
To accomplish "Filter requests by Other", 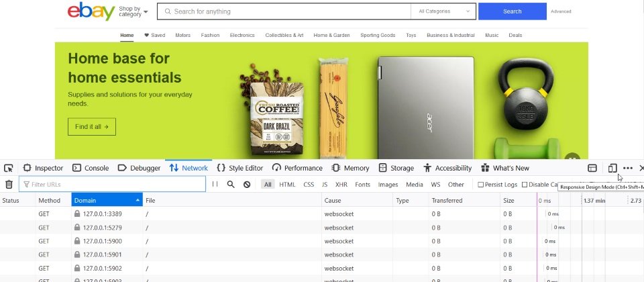I will [456, 185].
